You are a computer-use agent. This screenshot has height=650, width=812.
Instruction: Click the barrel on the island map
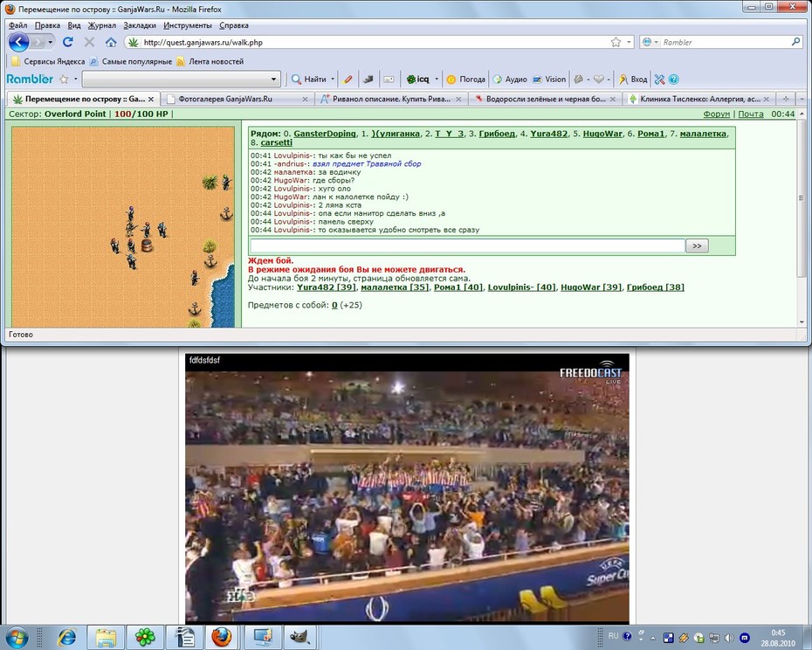[147, 245]
